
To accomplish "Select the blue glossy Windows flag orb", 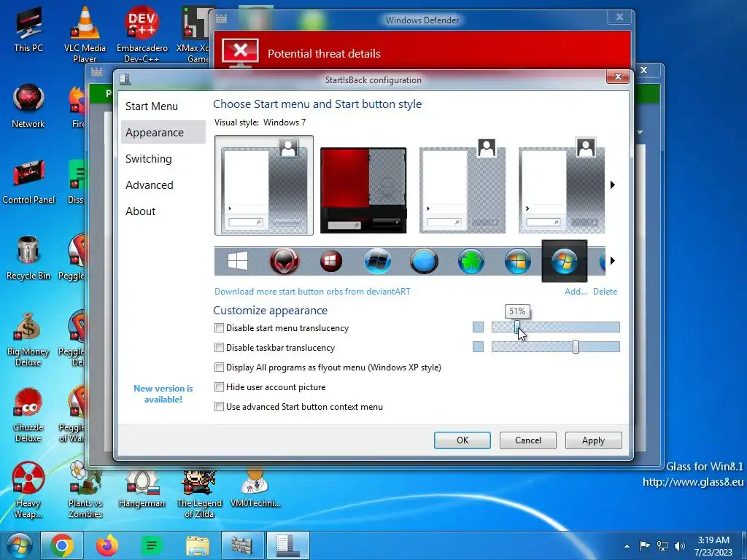I will coord(378,261).
